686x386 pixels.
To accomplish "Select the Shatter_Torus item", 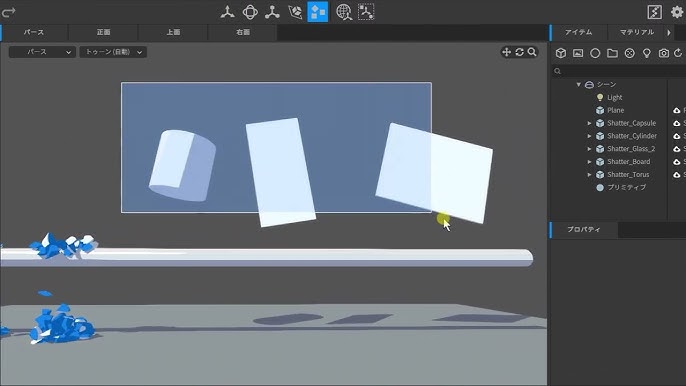I will 628,175.
